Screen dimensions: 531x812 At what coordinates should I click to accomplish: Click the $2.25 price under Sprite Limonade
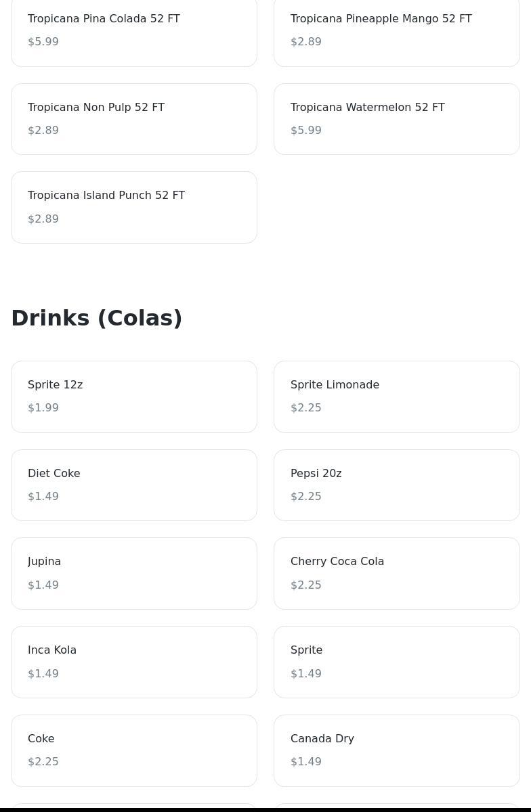pos(306,408)
